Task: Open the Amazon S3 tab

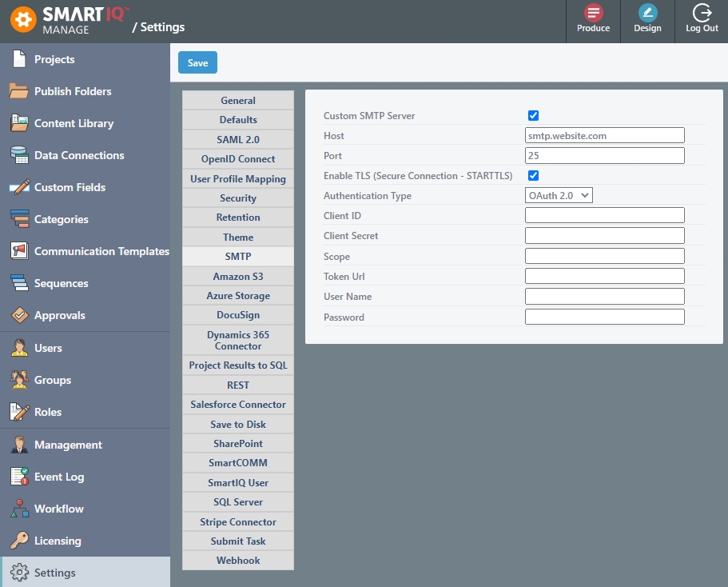Action: point(238,276)
